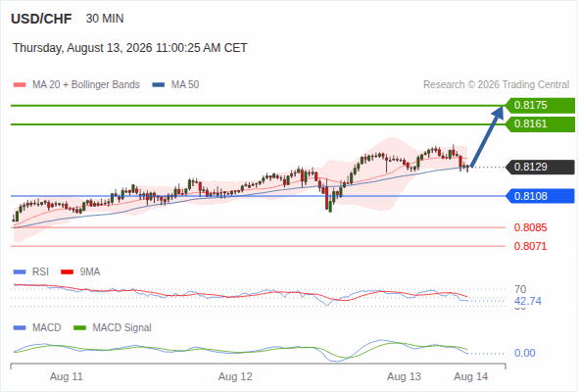Click the red MA 20 Bollinger legend swatch

coord(20,85)
